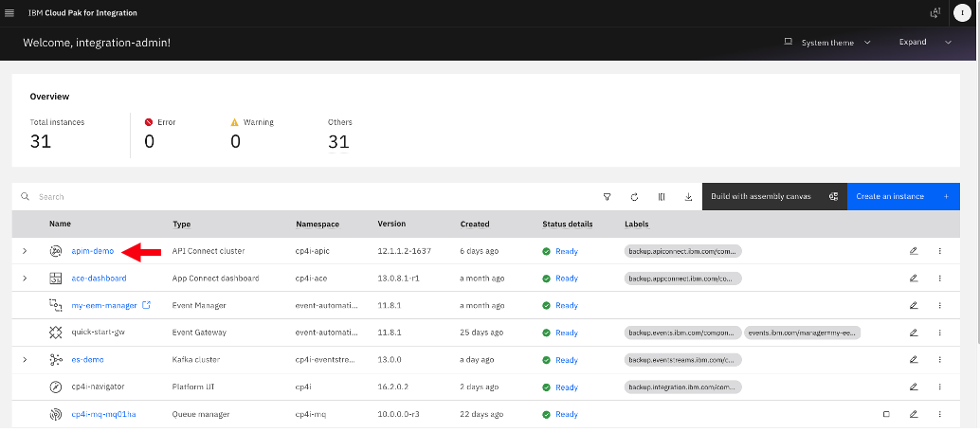The width and height of the screenshot is (980, 432).
Task: Edit the cp4i-navigator instance
Action: click(913, 387)
